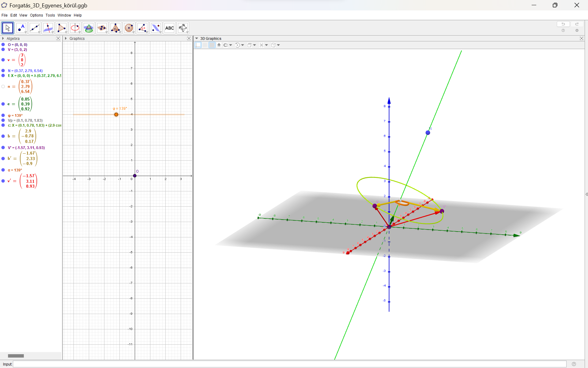Expand the Algebra panel style bar
This screenshot has height=368, width=588.
(3, 39)
